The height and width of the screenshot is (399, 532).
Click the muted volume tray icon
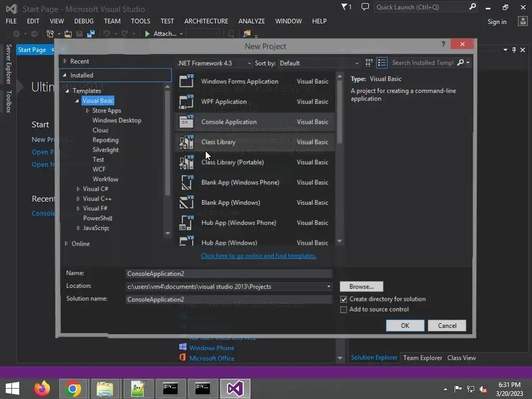(x=483, y=389)
